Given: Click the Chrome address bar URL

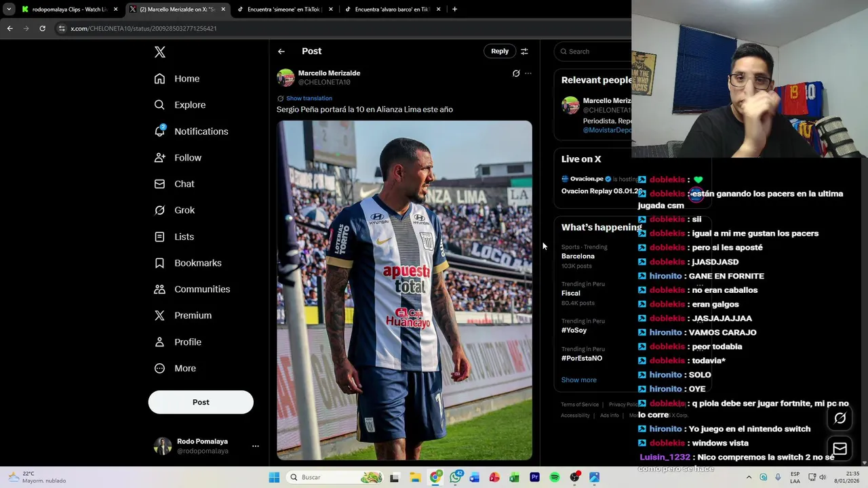Looking at the screenshot, I should [144, 28].
